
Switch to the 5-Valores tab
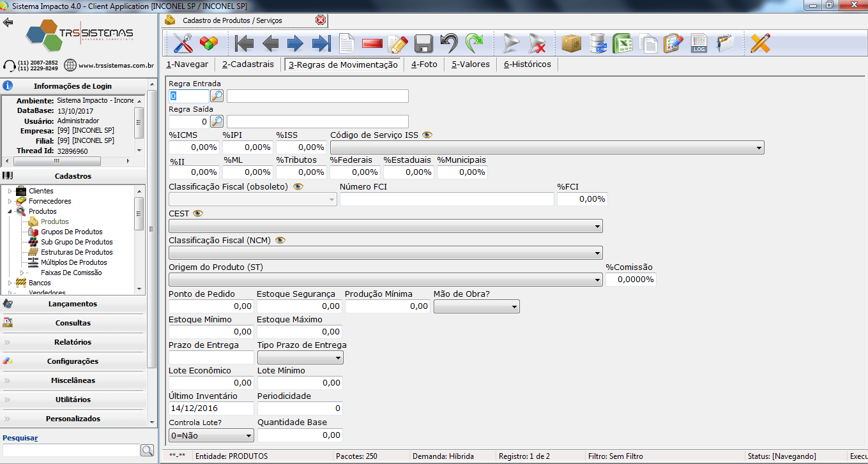pos(471,64)
